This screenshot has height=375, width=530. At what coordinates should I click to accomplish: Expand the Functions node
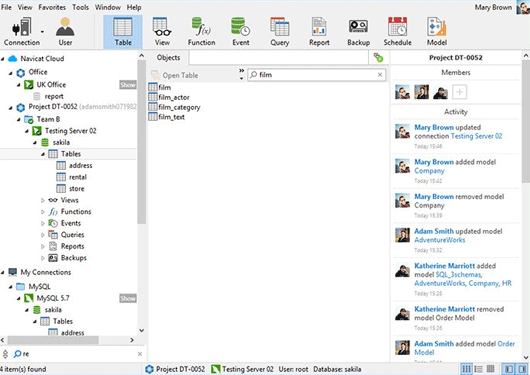pos(43,212)
